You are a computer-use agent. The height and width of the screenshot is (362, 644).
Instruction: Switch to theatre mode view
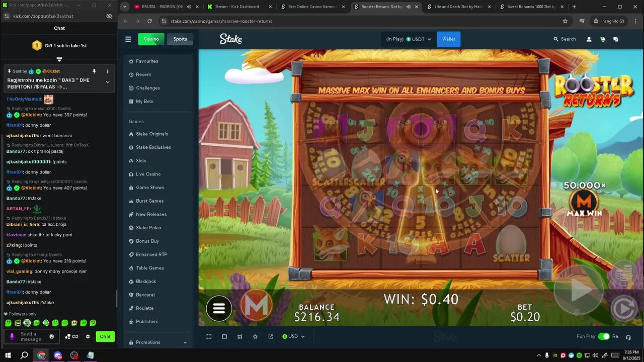pyautogui.click(x=224, y=336)
